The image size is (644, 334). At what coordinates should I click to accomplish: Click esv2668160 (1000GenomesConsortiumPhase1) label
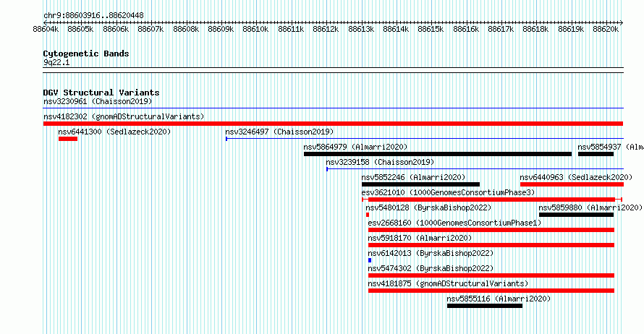(454, 223)
